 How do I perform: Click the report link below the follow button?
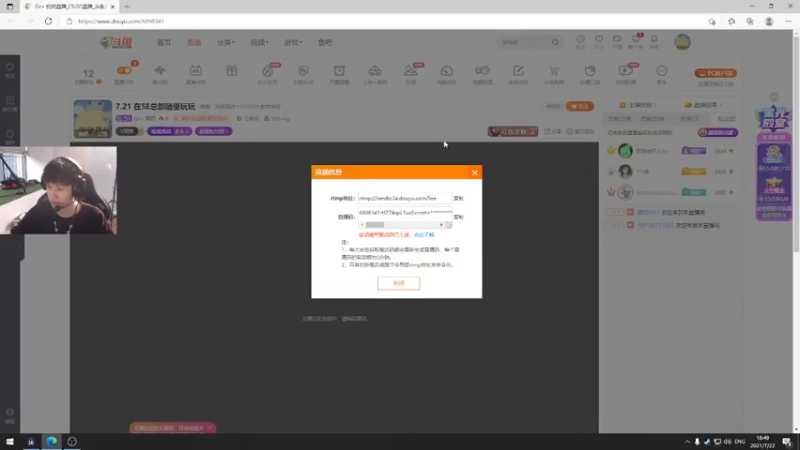coord(581,132)
